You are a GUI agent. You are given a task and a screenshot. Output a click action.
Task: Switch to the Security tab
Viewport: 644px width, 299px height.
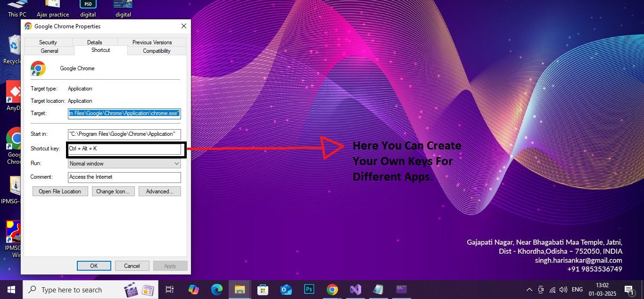48,42
